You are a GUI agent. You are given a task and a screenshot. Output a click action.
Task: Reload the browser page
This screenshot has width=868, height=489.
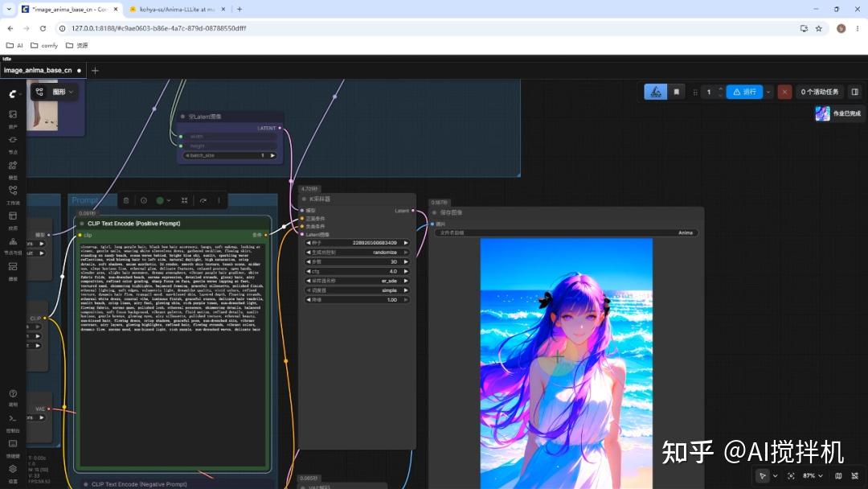tap(43, 28)
